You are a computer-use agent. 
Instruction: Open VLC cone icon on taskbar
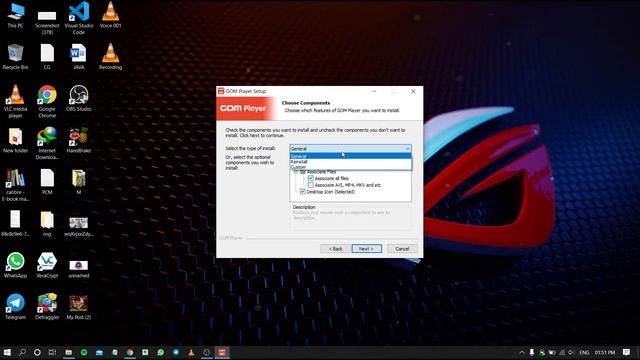pos(191,352)
